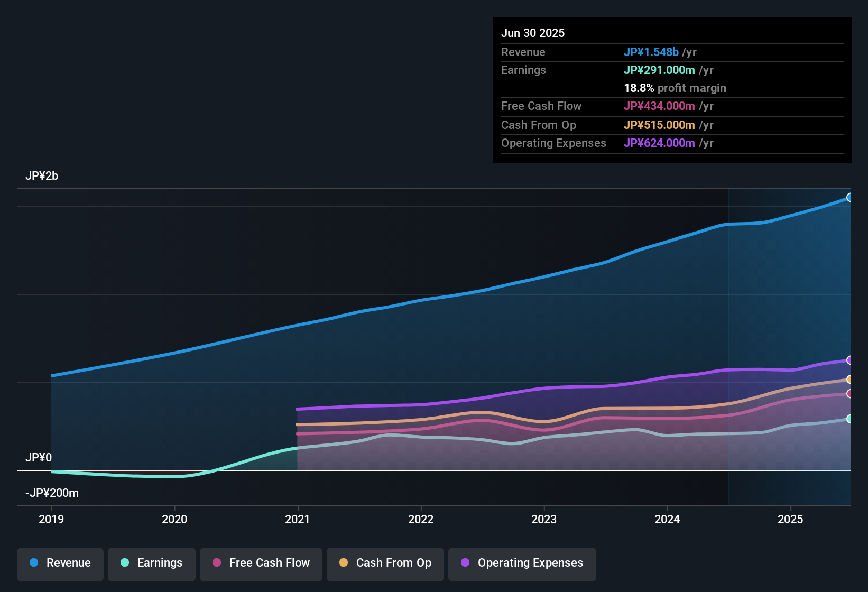
Task: Click the JP¥291.000m earnings value in tooltip
Action: pos(659,70)
